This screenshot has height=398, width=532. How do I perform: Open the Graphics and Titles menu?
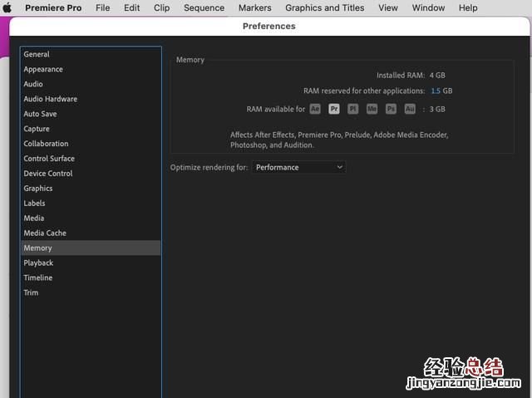[324, 7]
